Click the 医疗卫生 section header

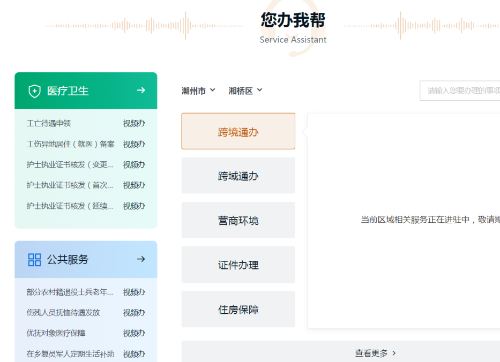pyautogui.click(x=86, y=91)
